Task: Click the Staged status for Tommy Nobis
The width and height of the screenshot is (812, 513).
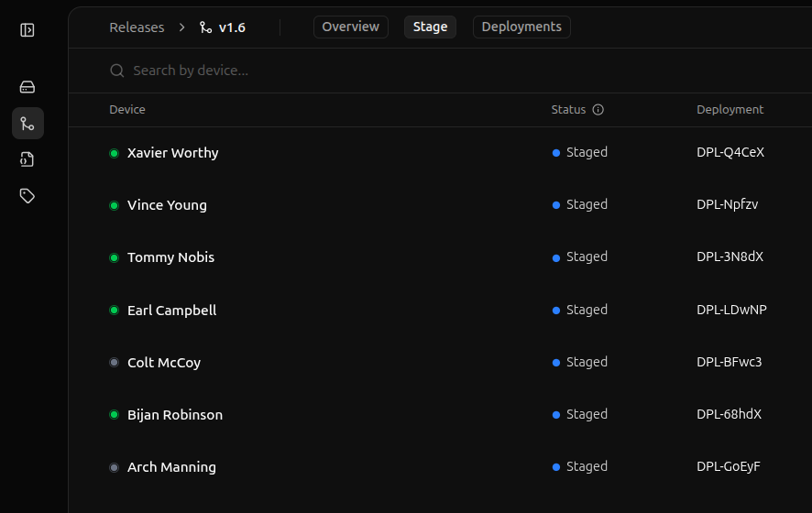Action: [x=587, y=257]
